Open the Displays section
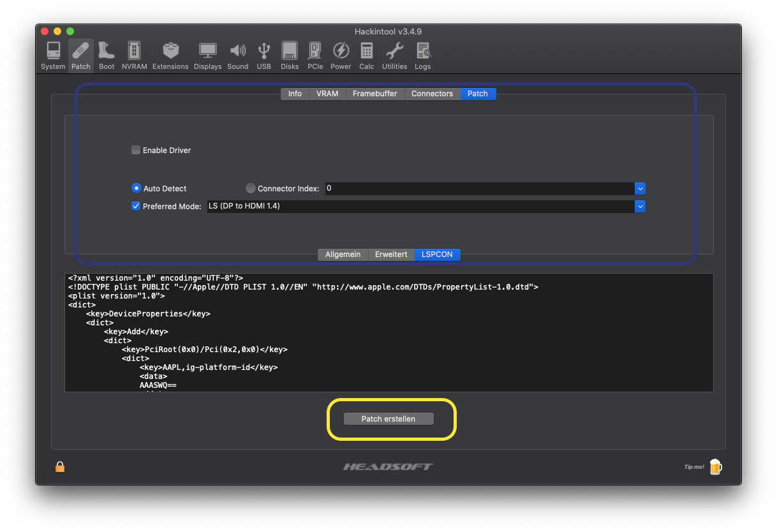Image resolution: width=777 pixels, height=532 pixels. tap(207, 55)
